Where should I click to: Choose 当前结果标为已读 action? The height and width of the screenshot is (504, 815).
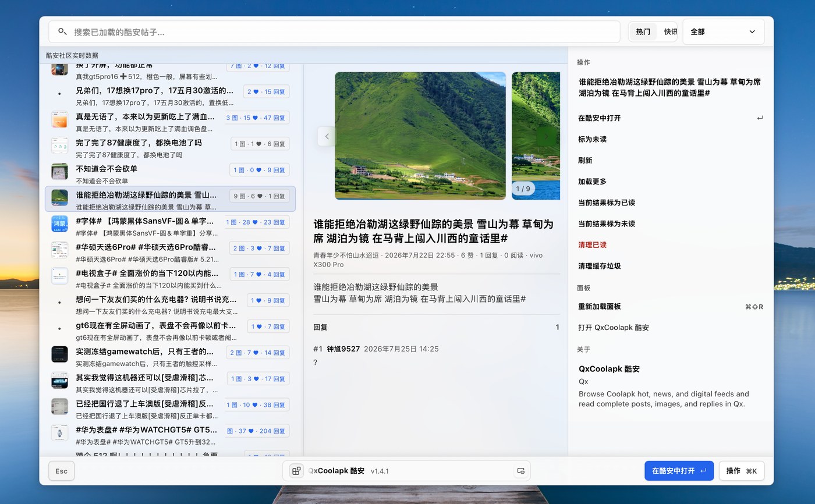[x=670, y=203]
